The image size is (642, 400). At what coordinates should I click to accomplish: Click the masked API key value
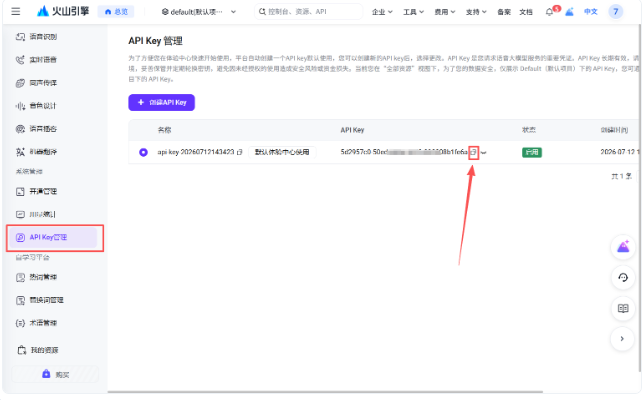pyautogui.click(x=404, y=152)
